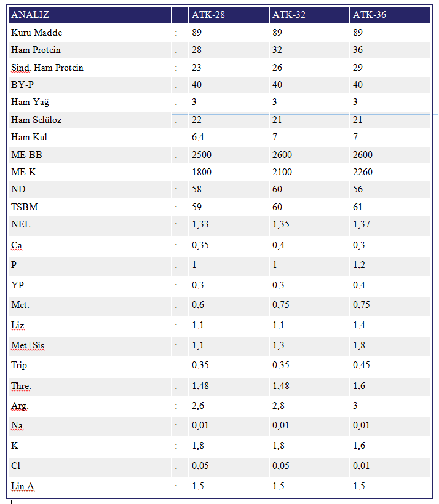The height and width of the screenshot is (504, 439).
Task: Select the Sind. Ham Protein label
Action: (x=47, y=68)
